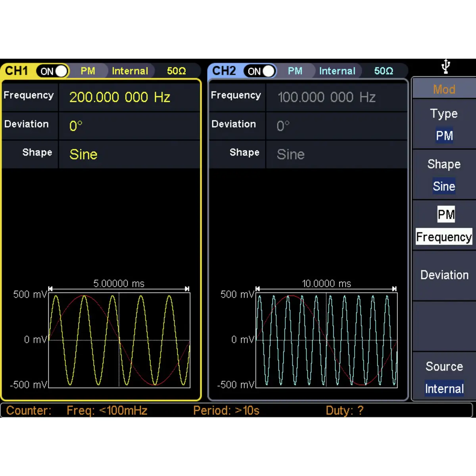Image resolution: width=476 pixels, height=476 pixels.
Task: Edit CH1 deviation value 0°
Action: pyautogui.click(x=76, y=126)
